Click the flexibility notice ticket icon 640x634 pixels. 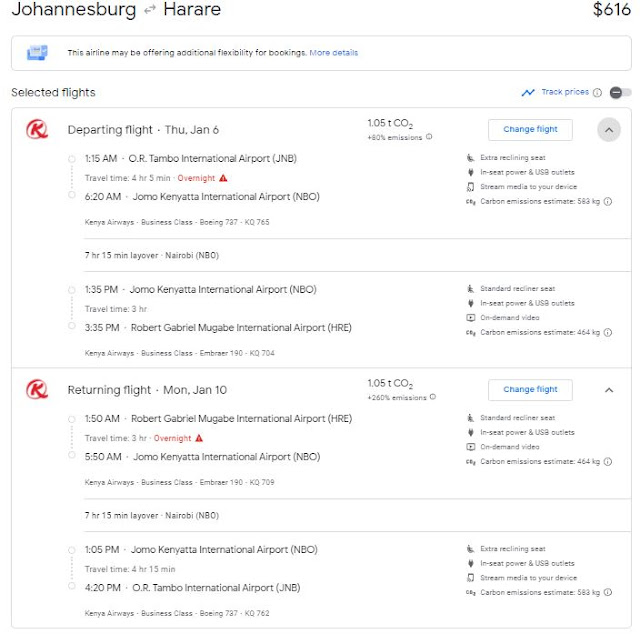(x=37, y=53)
